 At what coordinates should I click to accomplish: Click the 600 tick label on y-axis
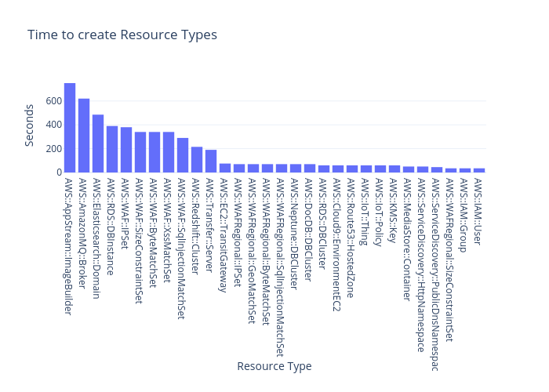coord(53,101)
